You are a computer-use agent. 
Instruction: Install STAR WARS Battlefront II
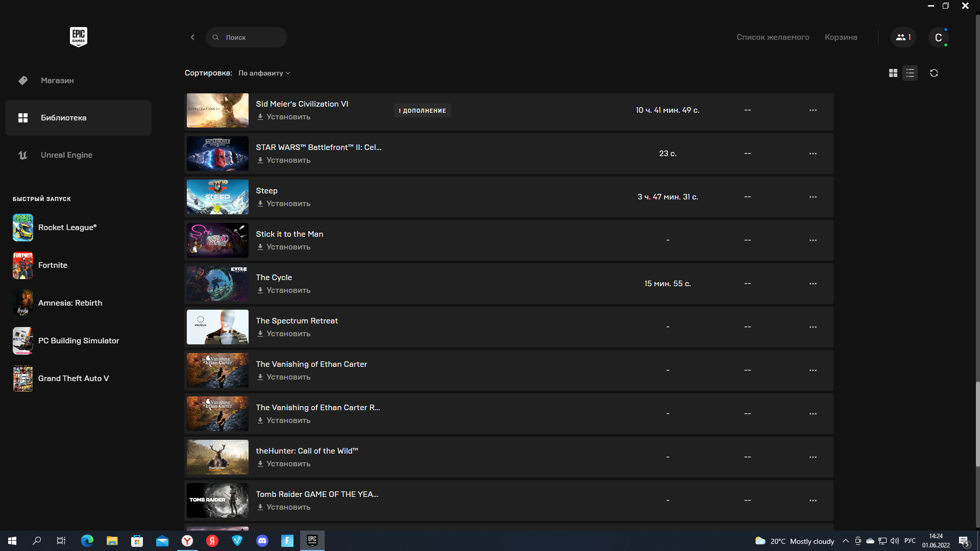pos(284,160)
